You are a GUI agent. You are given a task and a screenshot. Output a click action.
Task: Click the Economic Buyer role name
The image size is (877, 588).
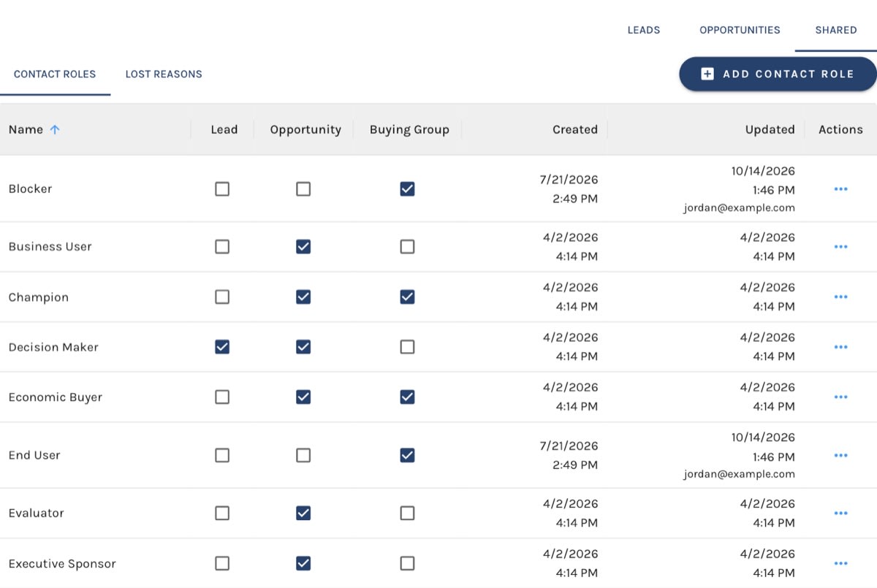(x=56, y=397)
